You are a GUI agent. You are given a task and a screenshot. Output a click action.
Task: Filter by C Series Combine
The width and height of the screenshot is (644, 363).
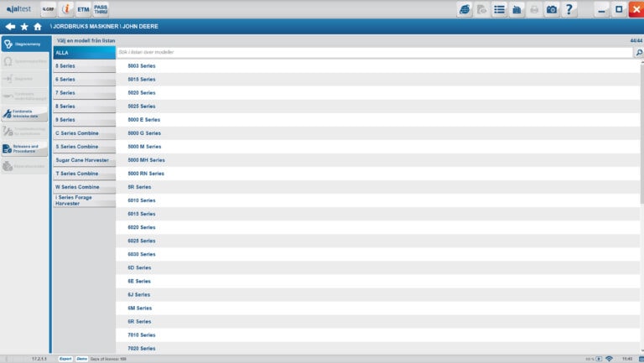(84, 133)
